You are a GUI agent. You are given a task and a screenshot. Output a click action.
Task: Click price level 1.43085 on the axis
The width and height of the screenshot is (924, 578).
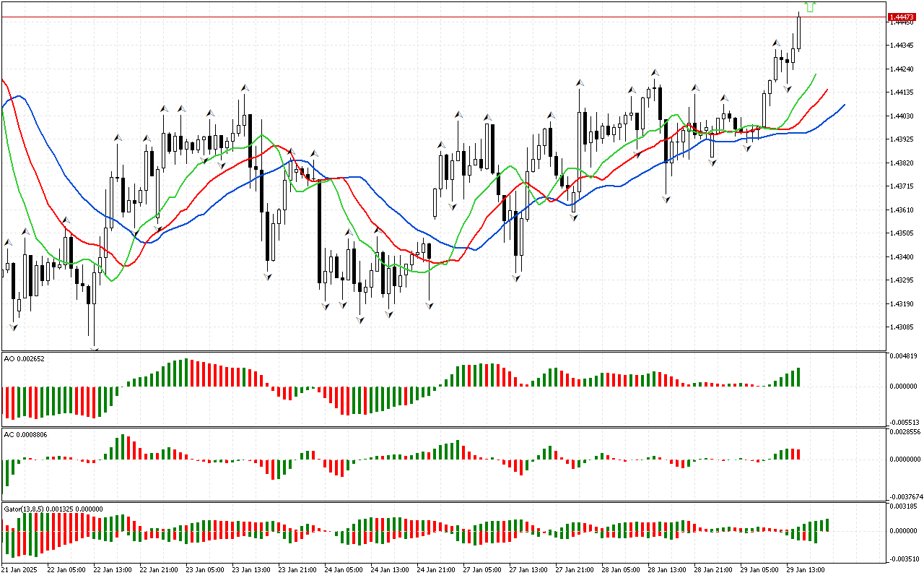click(902, 327)
